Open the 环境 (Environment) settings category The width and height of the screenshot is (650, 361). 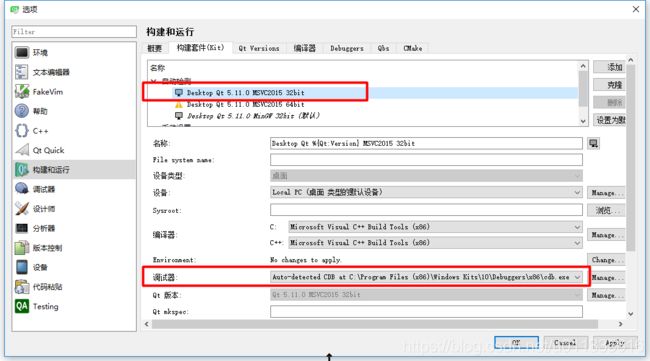pyautogui.click(x=74, y=53)
